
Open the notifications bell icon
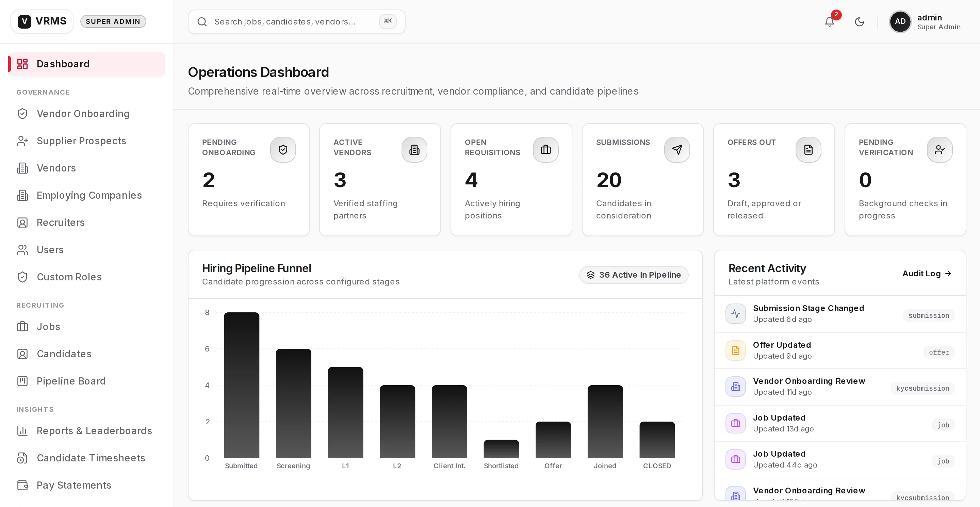pyautogui.click(x=829, y=22)
